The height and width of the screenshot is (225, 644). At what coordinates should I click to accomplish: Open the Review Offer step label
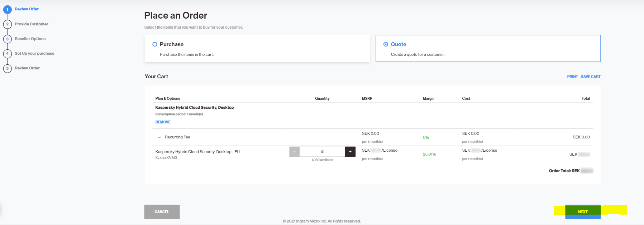click(x=27, y=9)
